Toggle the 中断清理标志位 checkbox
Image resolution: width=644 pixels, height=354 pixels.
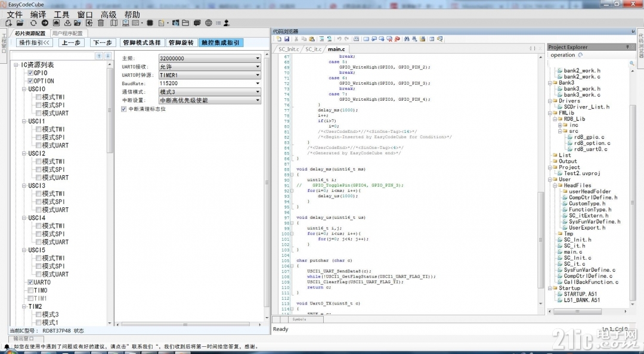click(124, 109)
